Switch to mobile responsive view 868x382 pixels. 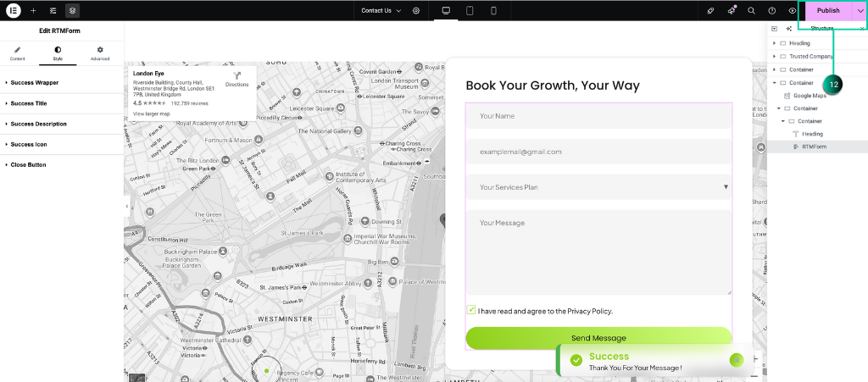click(493, 10)
